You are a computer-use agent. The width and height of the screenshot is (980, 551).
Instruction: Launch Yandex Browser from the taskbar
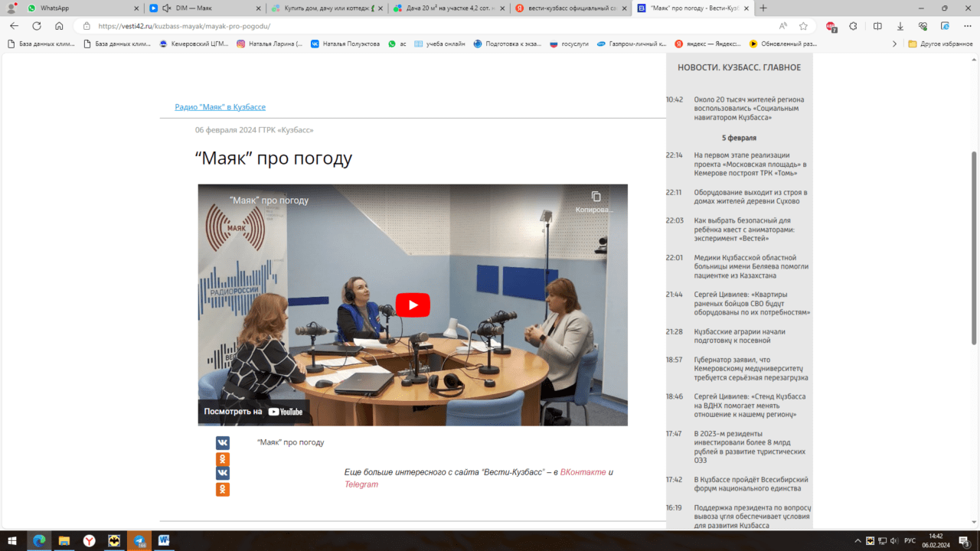pos(90,540)
